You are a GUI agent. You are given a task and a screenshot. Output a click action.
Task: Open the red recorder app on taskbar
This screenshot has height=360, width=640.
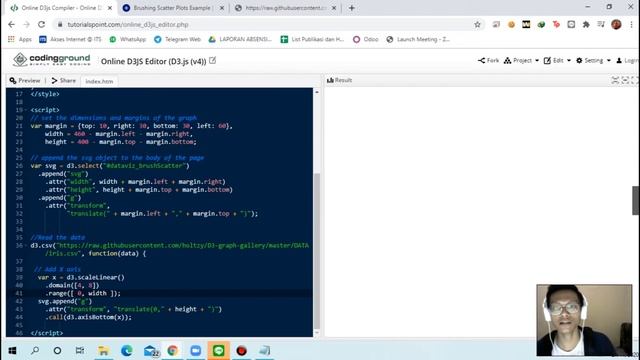click(242, 350)
